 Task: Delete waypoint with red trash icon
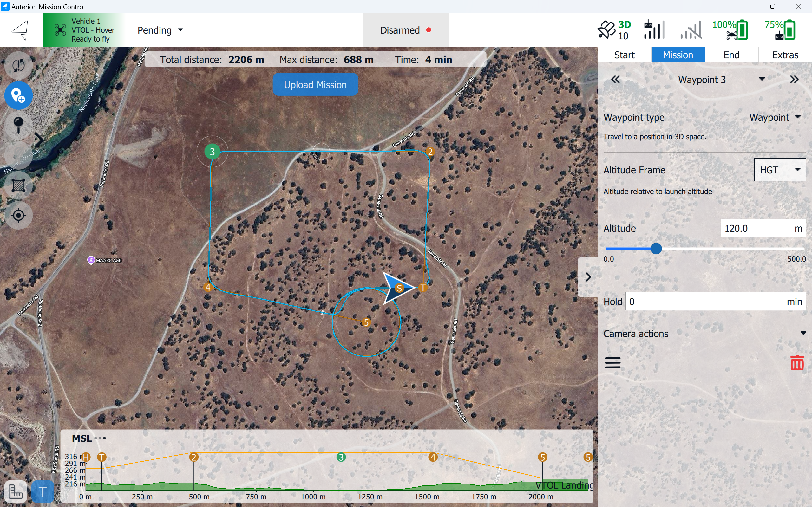pyautogui.click(x=797, y=363)
